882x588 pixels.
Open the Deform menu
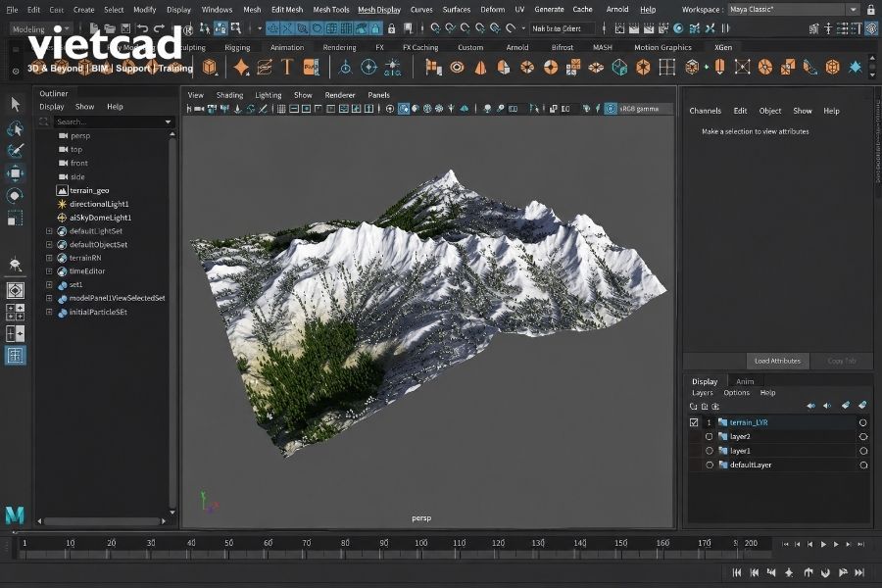[492, 10]
